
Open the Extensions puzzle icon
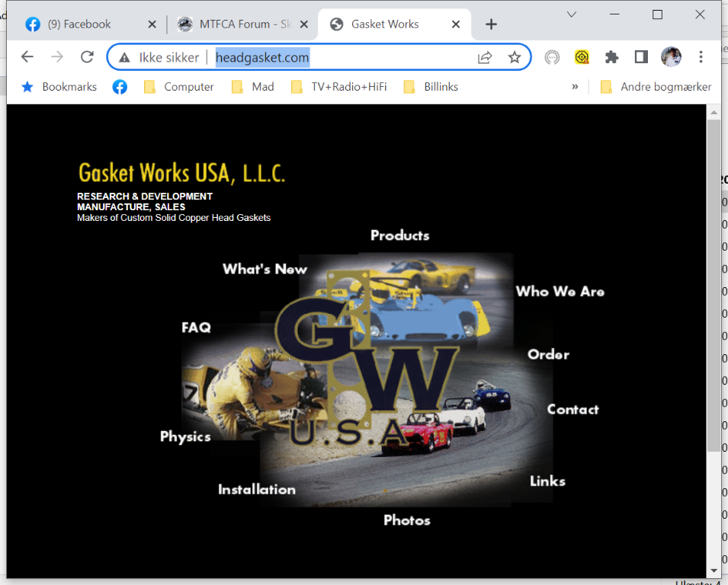click(611, 57)
